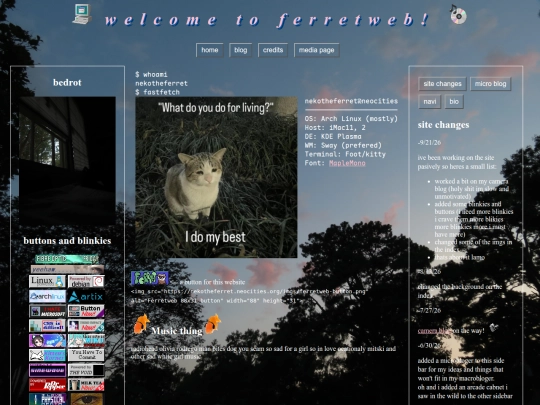Click the 'WM: Sway (prefered)' line
The height and width of the screenshot is (405, 540).
(343, 145)
